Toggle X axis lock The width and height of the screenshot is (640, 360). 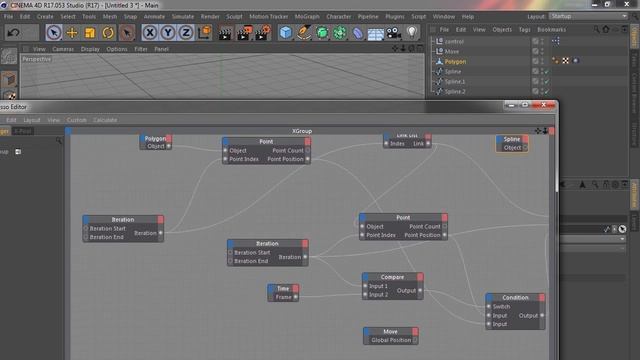pyautogui.click(x=150, y=33)
